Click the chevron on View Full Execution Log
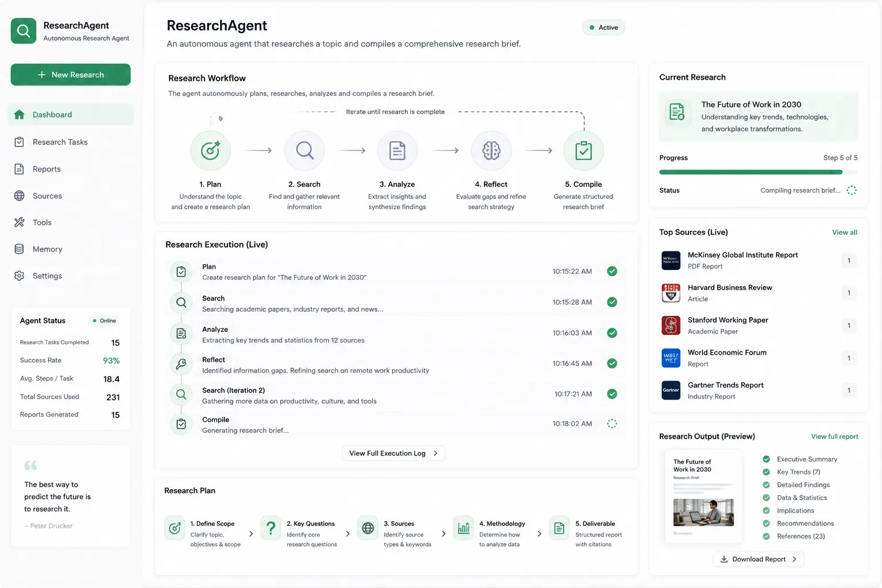This screenshot has height=588, width=882. pyautogui.click(x=435, y=453)
